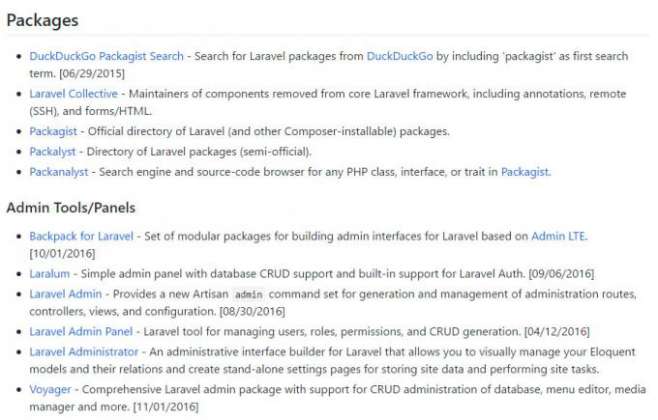Open the Laravel Admin Panel link
The image size is (658, 420).
[x=81, y=332]
